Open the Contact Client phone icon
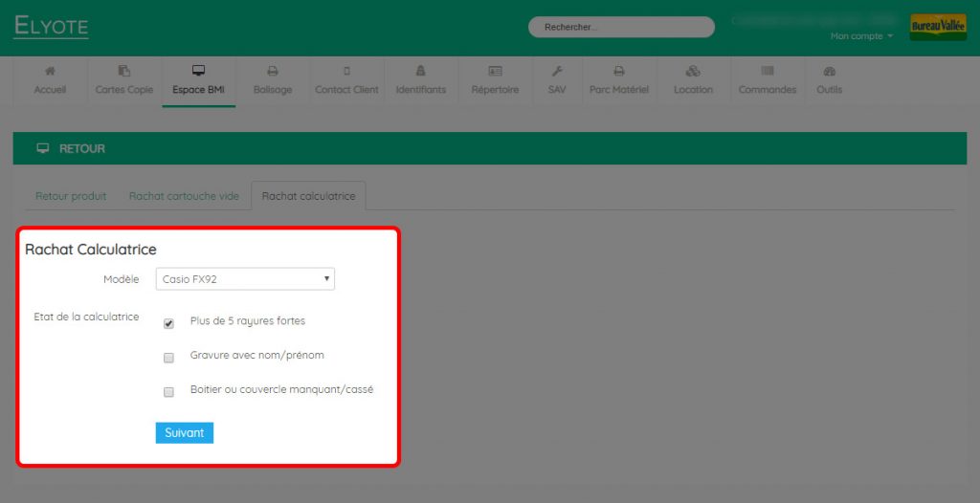The height and width of the screenshot is (503, 980). pos(346,71)
